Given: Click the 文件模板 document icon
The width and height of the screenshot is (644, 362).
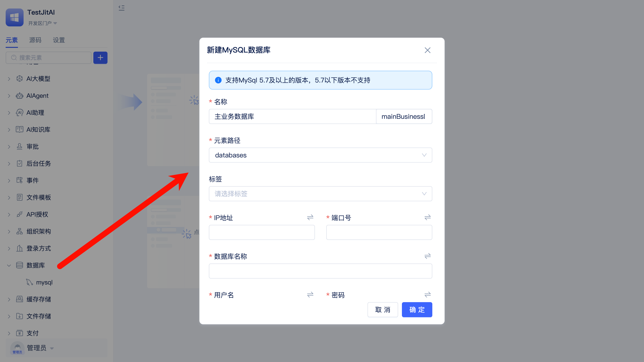Looking at the screenshot, I should 20,197.
